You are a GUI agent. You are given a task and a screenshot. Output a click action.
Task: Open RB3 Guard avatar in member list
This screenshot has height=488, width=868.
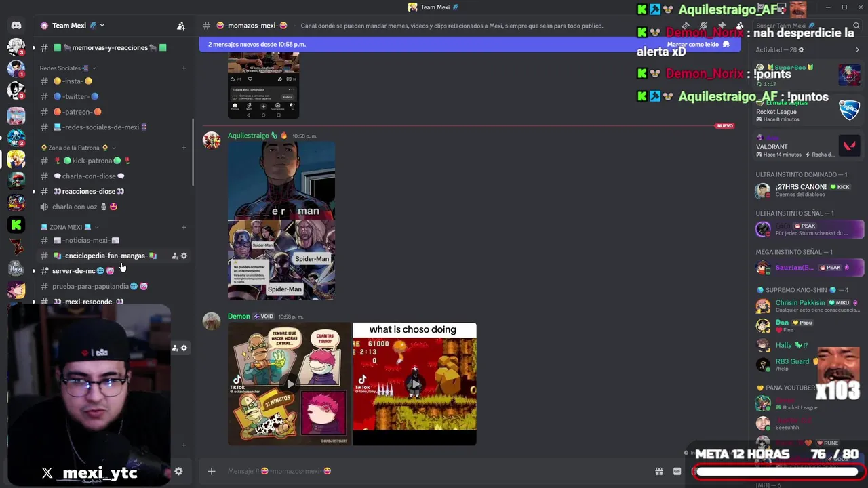(x=763, y=365)
